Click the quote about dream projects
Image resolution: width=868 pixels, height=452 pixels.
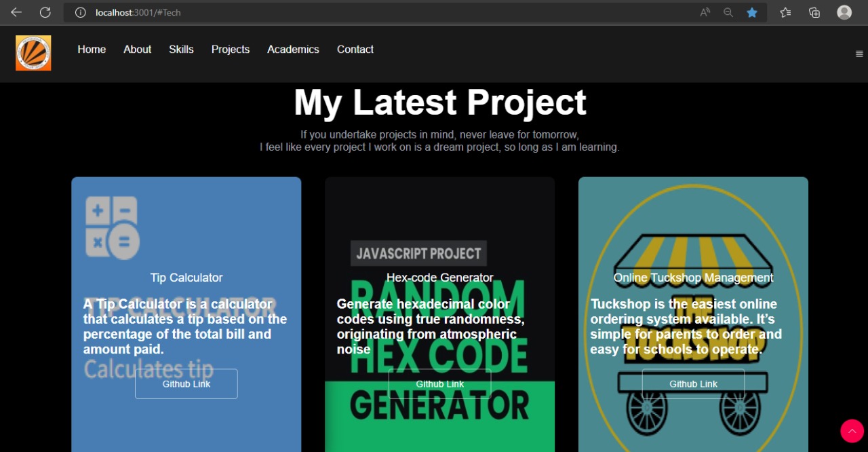click(x=439, y=147)
